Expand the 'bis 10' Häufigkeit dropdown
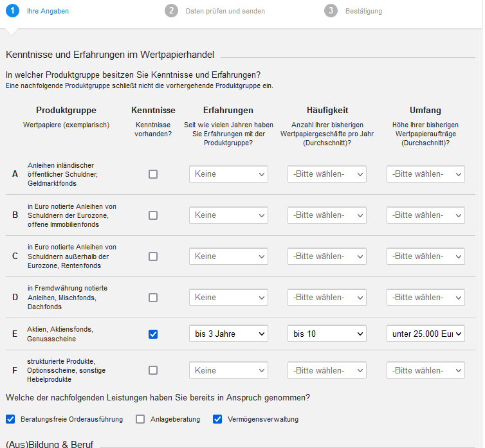Image resolution: width=485 pixels, height=448 pixels. 327,334
